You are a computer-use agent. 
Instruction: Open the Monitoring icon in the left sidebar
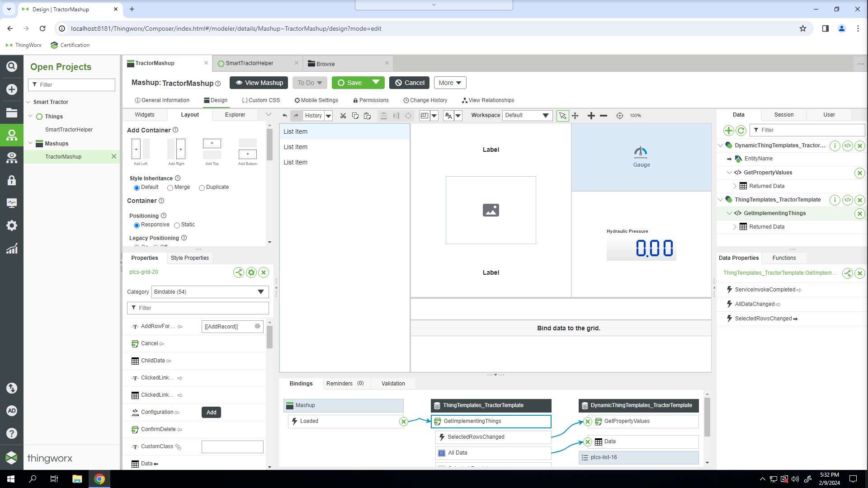click(x=12, y=203)
